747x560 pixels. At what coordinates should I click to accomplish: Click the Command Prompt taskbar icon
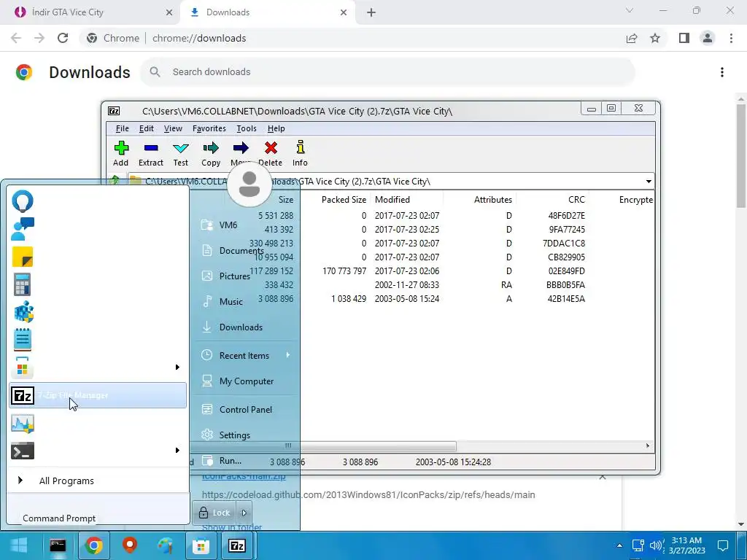coord(58,545)
